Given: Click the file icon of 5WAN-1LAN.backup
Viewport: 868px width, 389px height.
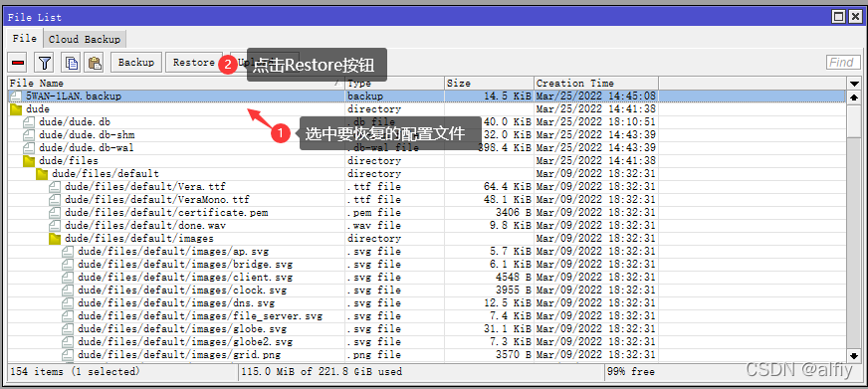Looking at the screenshot, I should click(16, 97).
